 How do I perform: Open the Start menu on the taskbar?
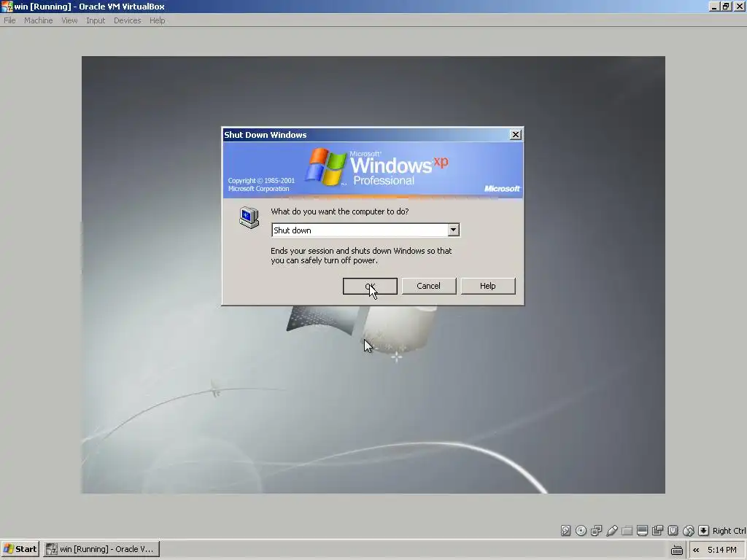click(20, 549)
